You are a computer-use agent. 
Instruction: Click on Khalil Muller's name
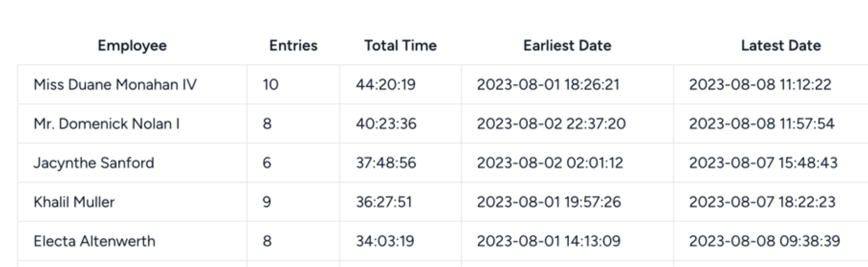tap(74, 202)
